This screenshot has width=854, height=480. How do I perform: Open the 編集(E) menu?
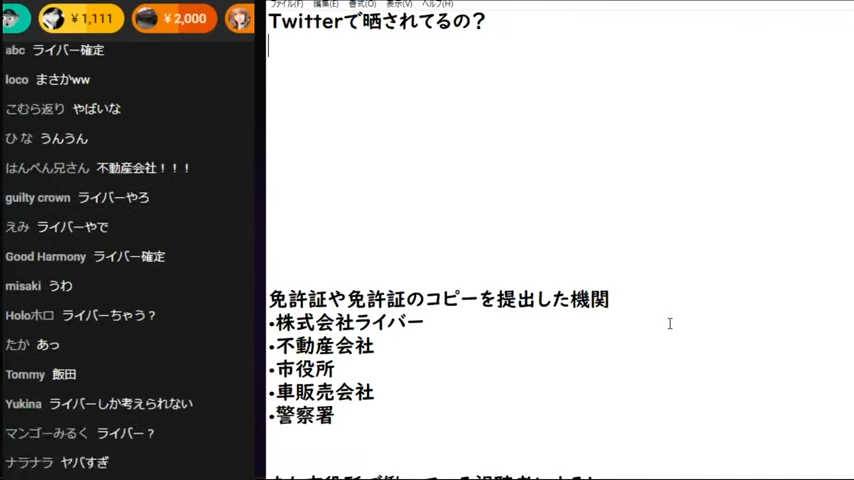tap(326, 4)
